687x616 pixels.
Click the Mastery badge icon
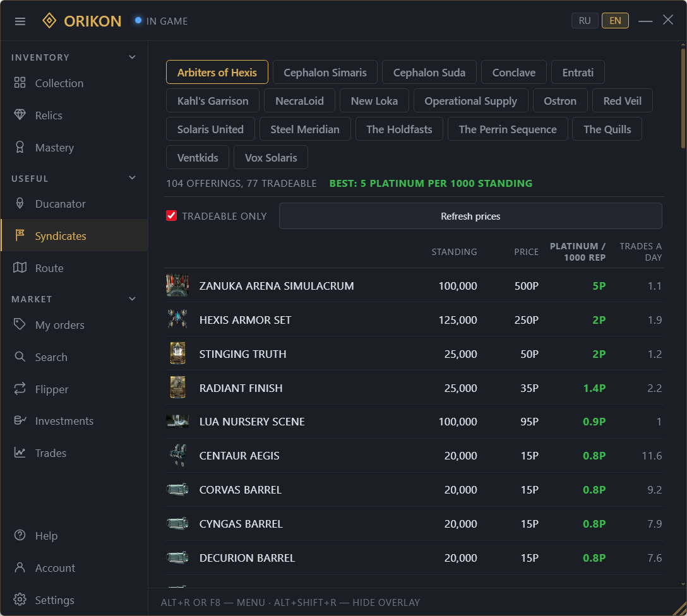[20, 147]
